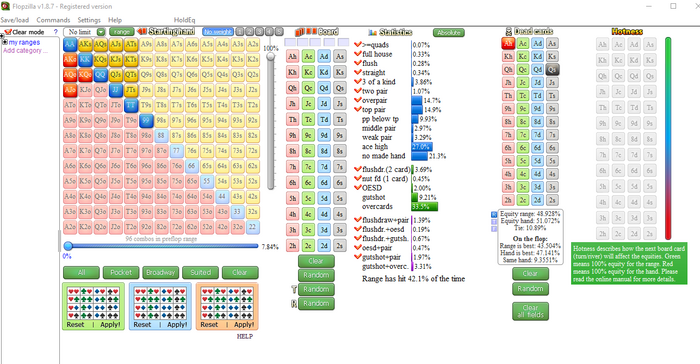Click the vertical 100% weight slider handle
The height and width of the screenshot is (364, 700).
tap(271, 56)
